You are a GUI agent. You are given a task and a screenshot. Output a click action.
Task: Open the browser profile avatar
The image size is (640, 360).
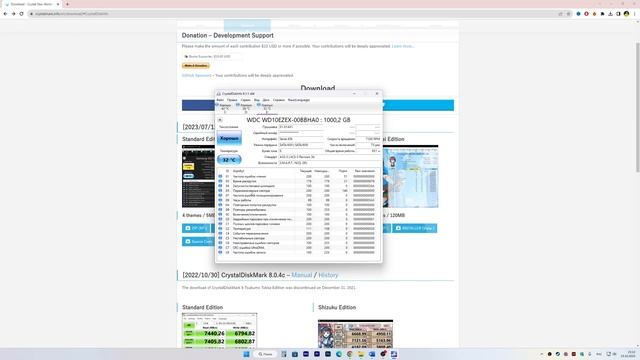point(627,14)
